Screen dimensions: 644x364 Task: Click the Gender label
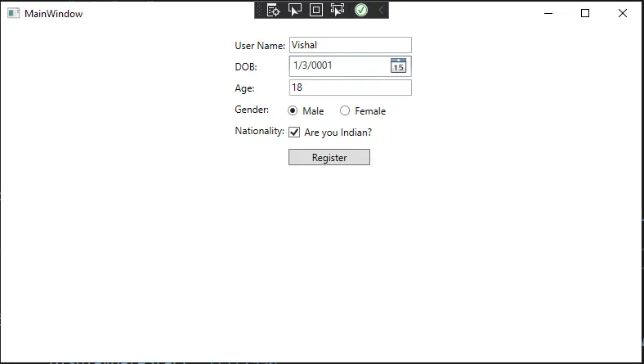coord(252,110)
